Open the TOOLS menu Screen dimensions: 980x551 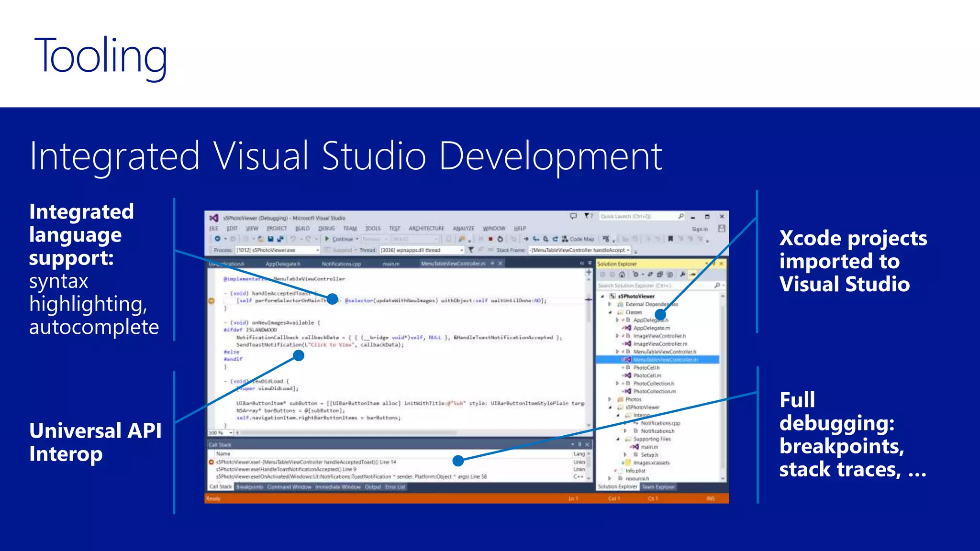[x=373, y=229]
